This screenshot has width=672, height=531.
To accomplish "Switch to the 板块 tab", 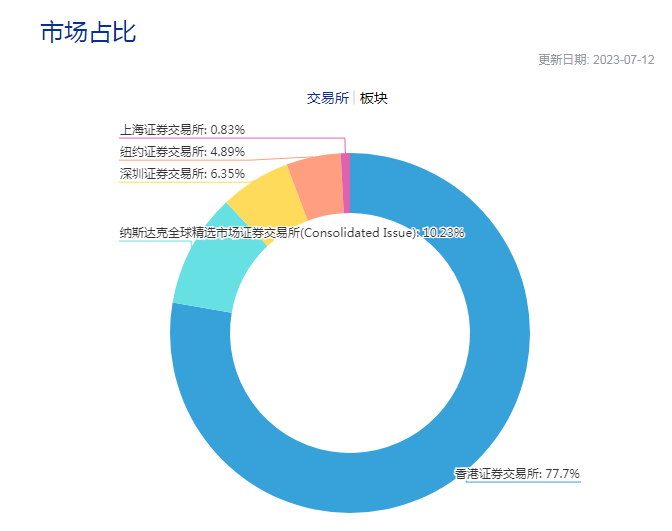I will pos(373,98).
